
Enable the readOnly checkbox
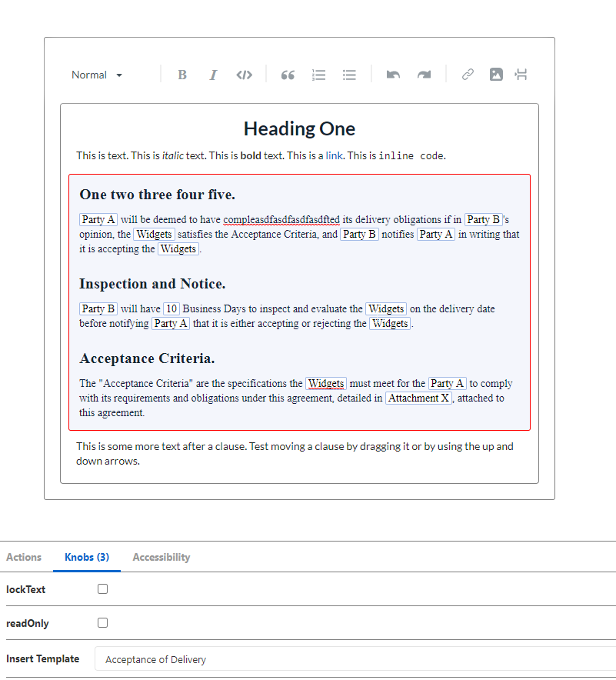pos(102,622)
